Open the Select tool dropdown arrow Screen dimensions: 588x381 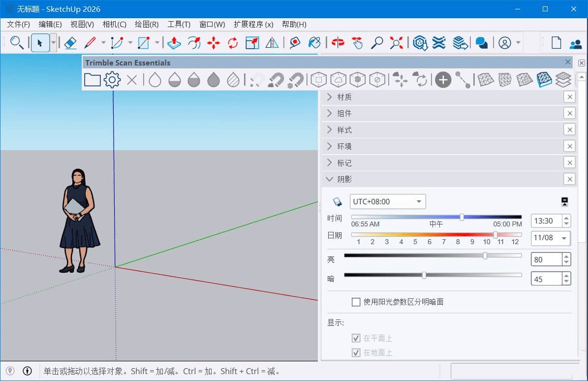coord(54,43)
